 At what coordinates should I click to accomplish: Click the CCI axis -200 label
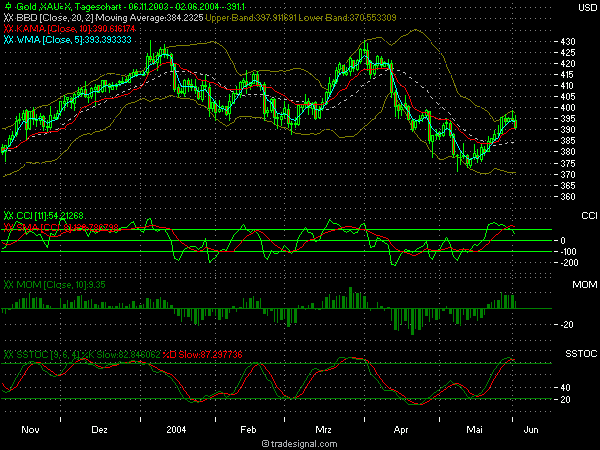[569, 263]
